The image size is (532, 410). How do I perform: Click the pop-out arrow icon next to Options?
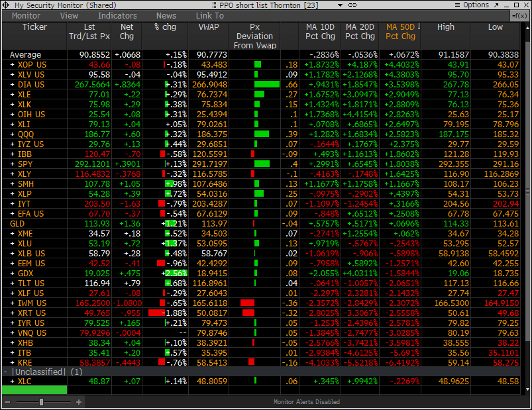pos(496,5)
